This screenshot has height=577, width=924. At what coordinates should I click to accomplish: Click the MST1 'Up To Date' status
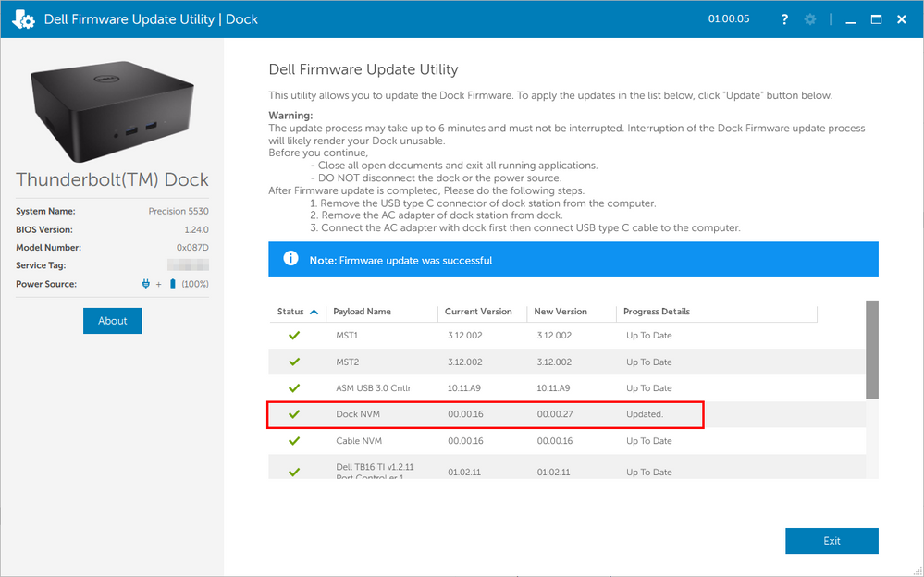[x=648, y=336]
